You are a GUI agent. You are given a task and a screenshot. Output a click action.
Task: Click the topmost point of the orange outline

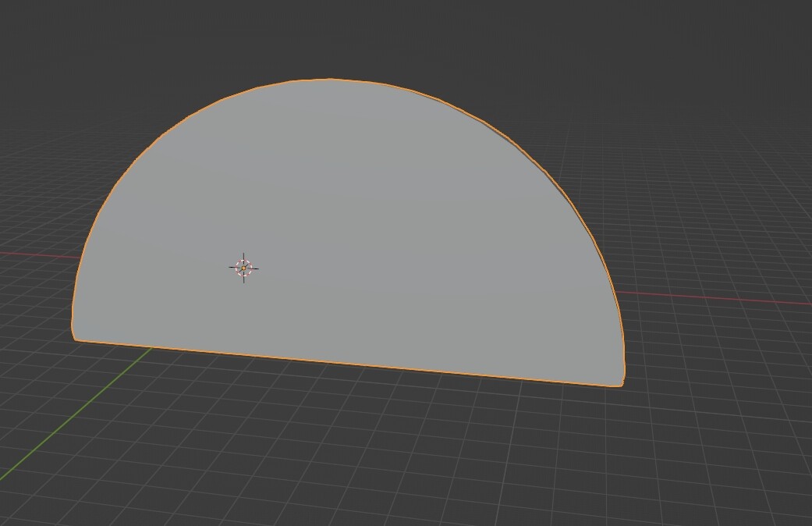332,80
